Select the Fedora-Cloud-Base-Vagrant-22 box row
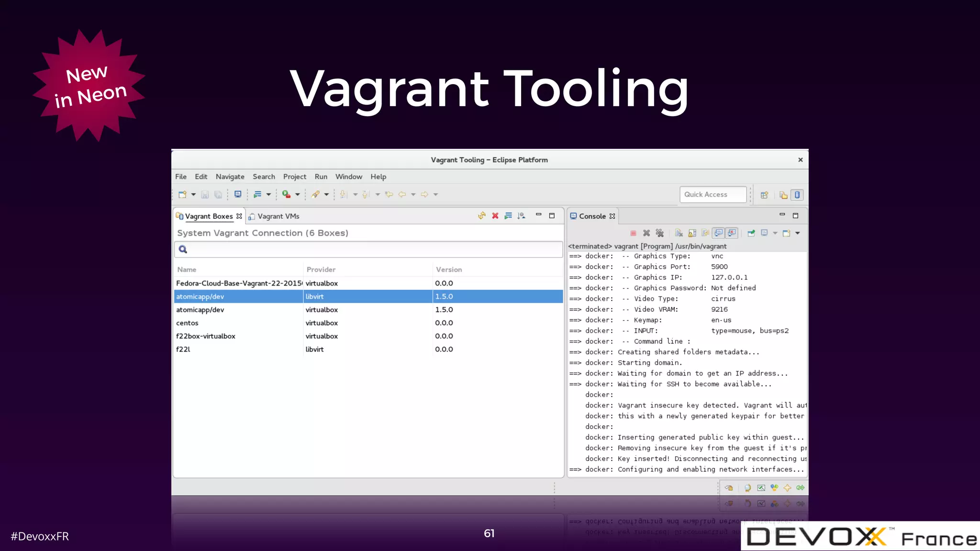 (368, 283)
